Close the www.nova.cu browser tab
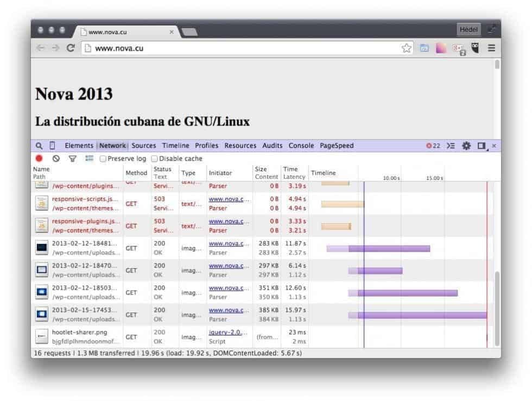The height and width of the screenshot is (401, 532). (x=172, y=32)
